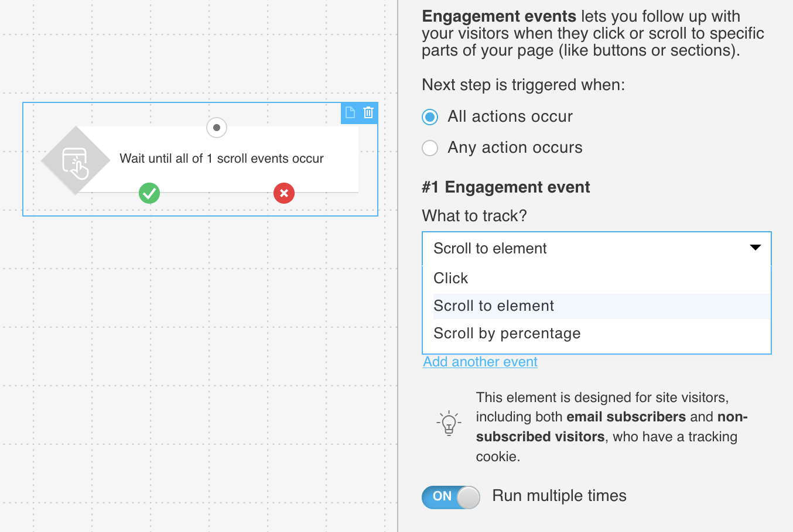
Task: Choose Scroll by percentage option
Action: [507, 334]
